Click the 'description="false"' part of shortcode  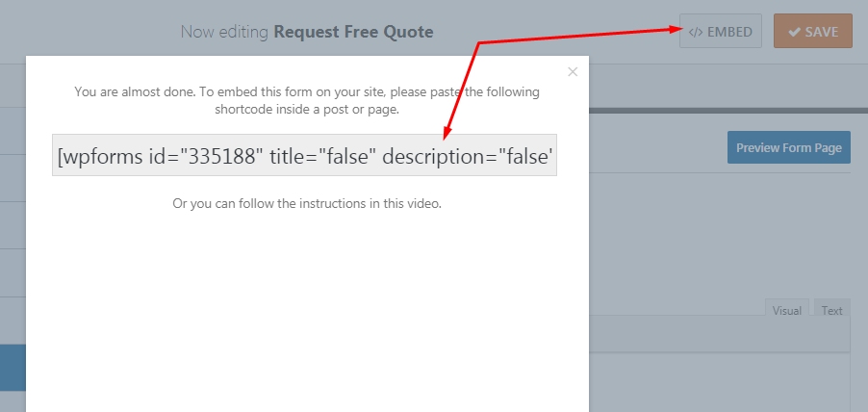468,157
